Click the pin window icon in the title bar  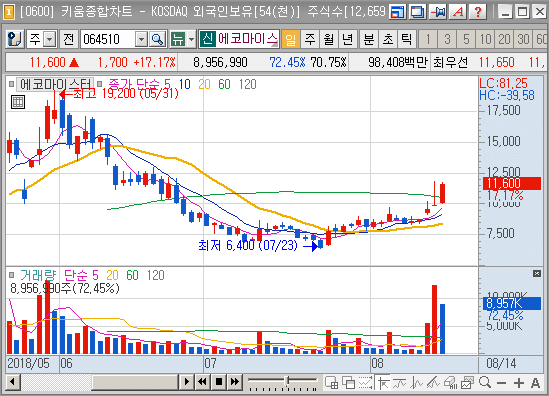pyautogui.click(x=438, y=12)
